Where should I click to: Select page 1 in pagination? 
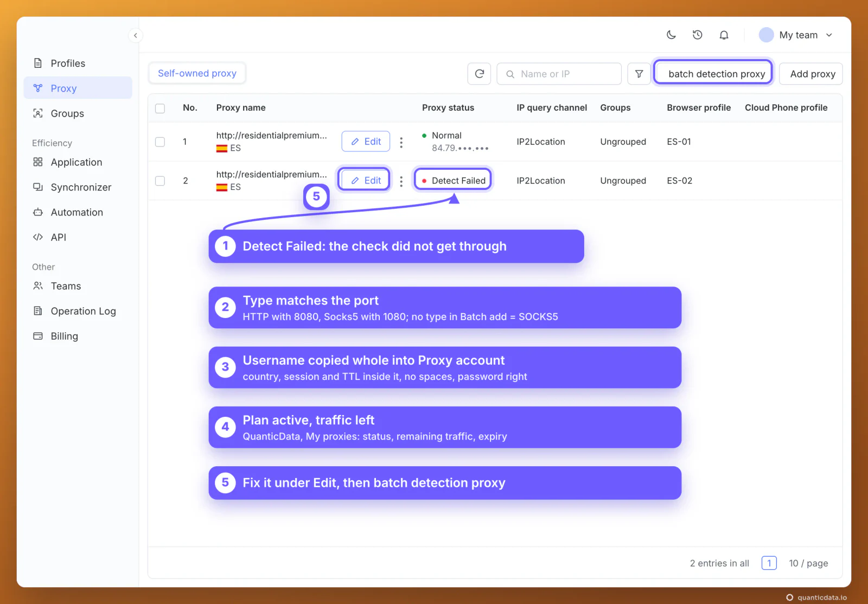[769, 563]
